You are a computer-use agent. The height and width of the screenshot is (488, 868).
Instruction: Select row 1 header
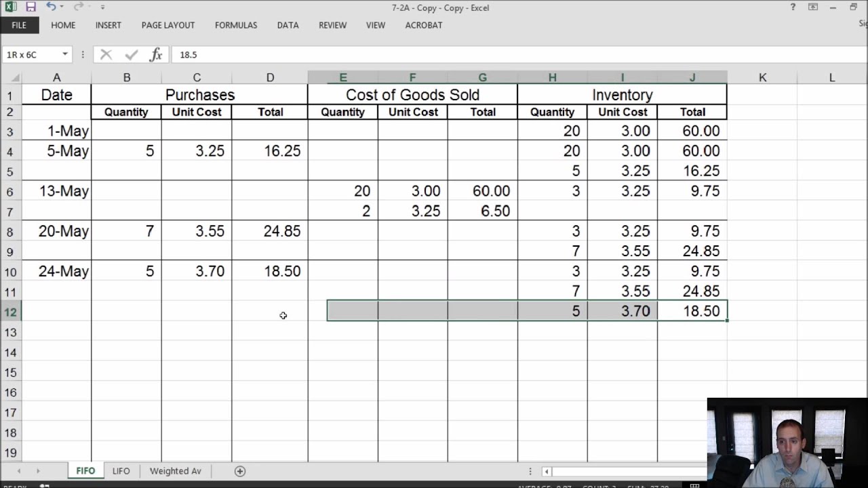click(11, 95)
